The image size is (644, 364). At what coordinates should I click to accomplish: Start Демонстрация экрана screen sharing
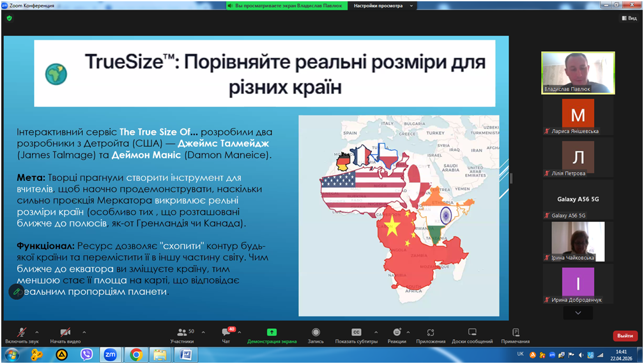pos(272,335)
